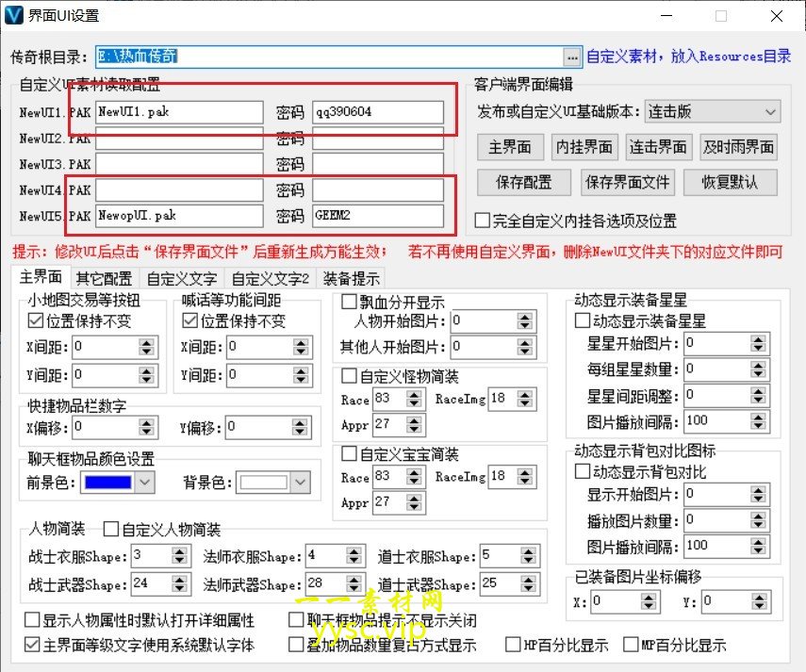
Task: Click the blue 前景色 swatch
Action: pyautogui.click(x=108, y=483)
